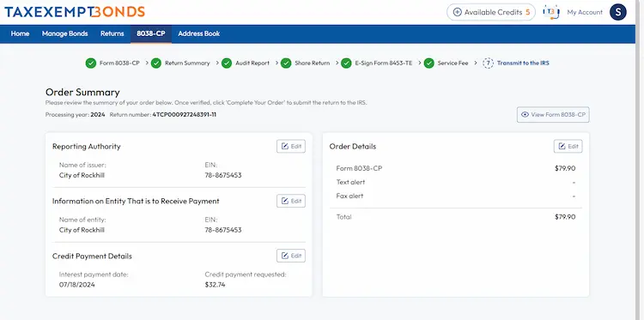Screen dimensions: 644x320
Task: Edit the Credit Payment Details section
Action: click(x=291, y=256)
